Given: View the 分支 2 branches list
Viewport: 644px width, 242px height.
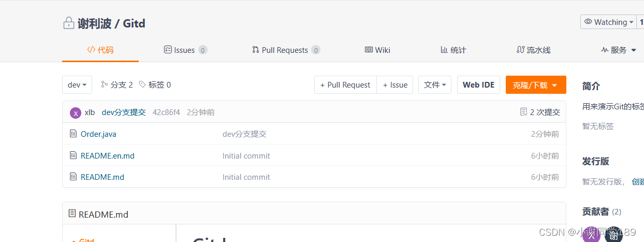Looking at the screenshot, I should coord(116,85).
